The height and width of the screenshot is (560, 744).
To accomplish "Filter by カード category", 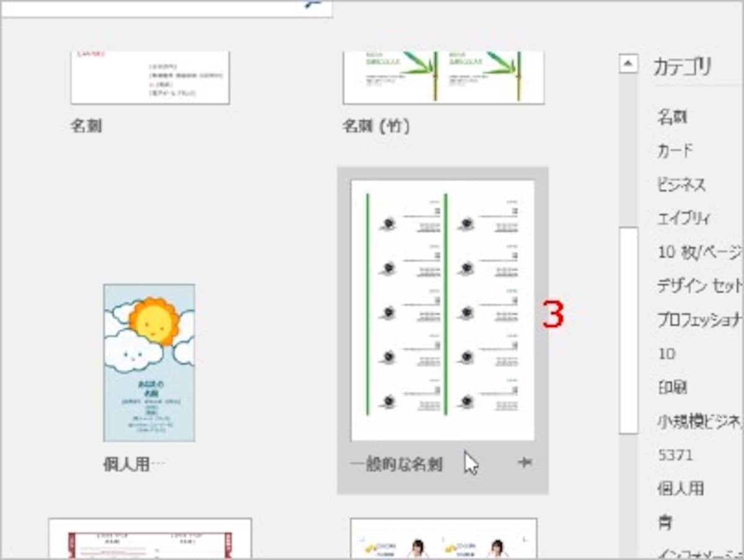I will tap(675, 151).
